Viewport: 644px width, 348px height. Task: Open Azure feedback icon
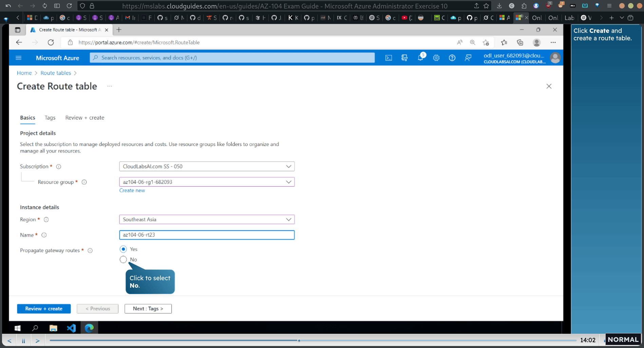coord(468,58)
